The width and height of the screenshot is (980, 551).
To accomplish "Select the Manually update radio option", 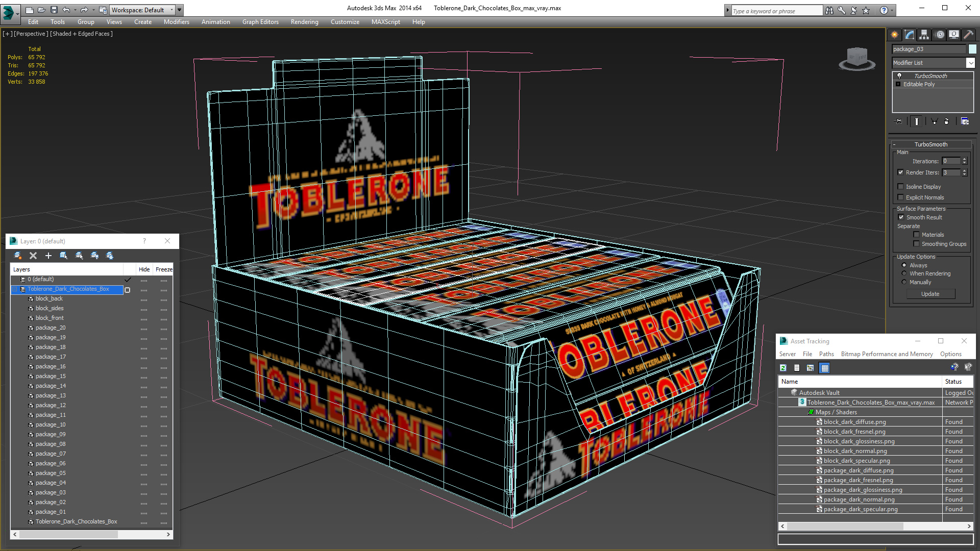I will click(904, 282).
